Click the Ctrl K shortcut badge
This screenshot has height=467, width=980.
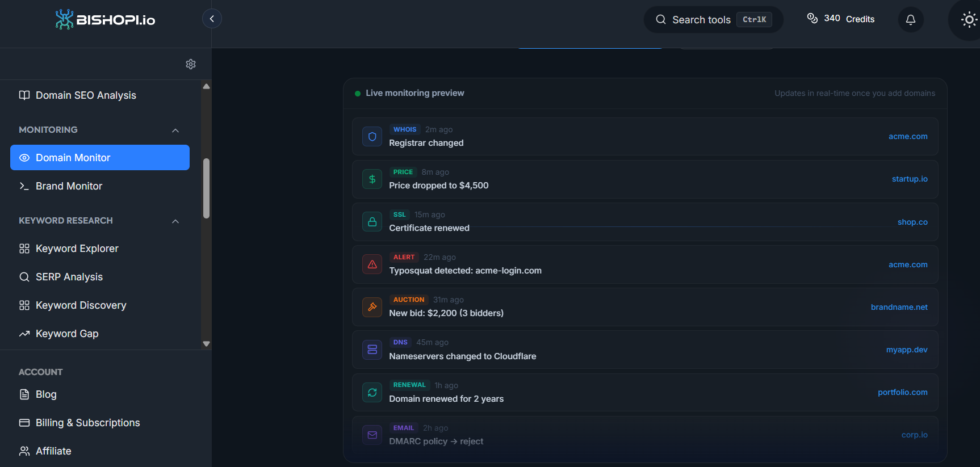click(754, 19)
